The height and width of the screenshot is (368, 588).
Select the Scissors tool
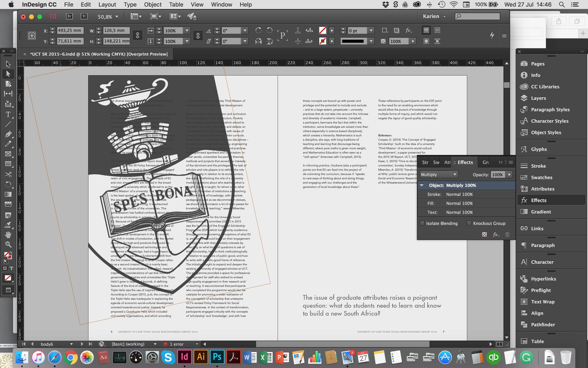click(x=8, y=174)
